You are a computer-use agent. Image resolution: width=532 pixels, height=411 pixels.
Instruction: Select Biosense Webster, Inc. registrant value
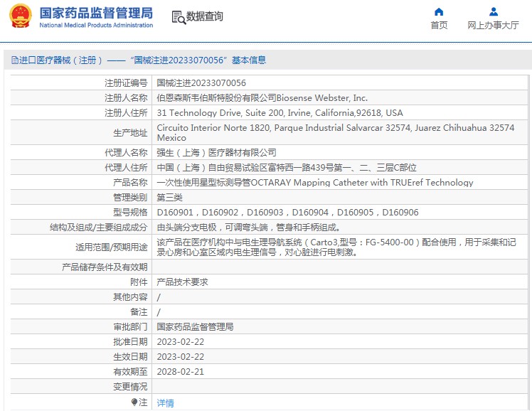[x=262, y=98]
